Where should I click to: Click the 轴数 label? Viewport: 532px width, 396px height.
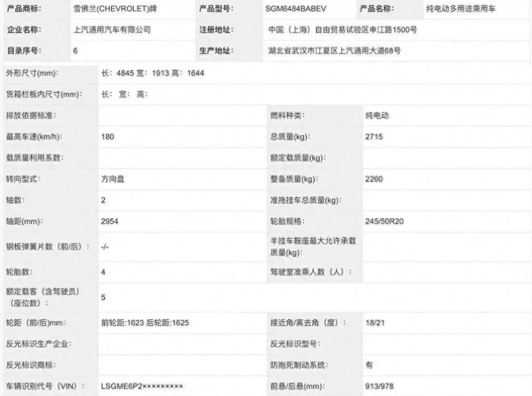click(15, 200)
